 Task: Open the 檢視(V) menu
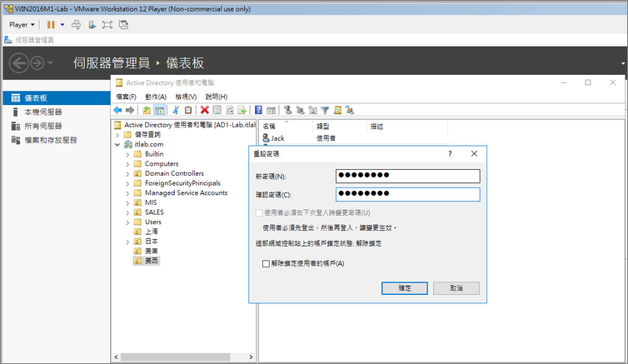[x=186, y=97]
